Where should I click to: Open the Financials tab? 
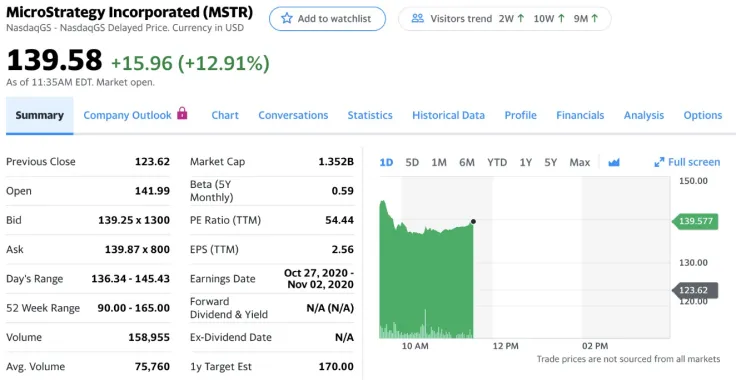pyautogui.click(x=580, y=115)
